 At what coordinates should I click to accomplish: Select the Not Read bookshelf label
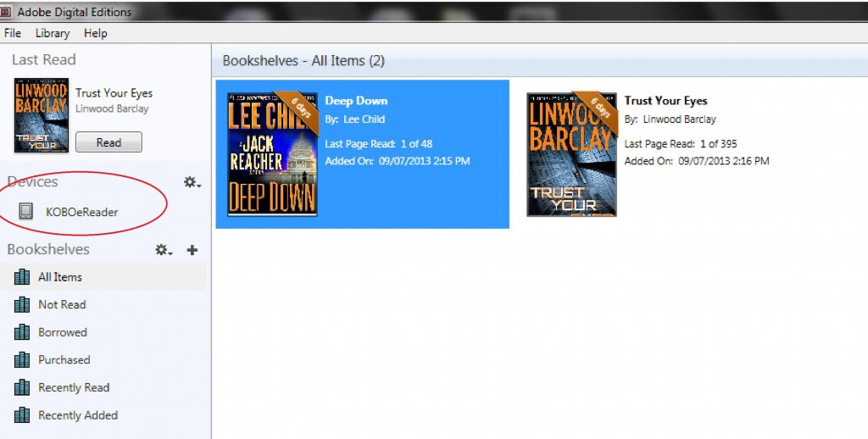point(62,304)
